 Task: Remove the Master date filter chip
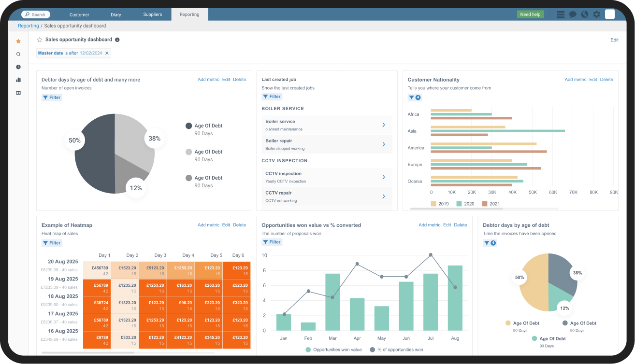(x=107, y=53)
